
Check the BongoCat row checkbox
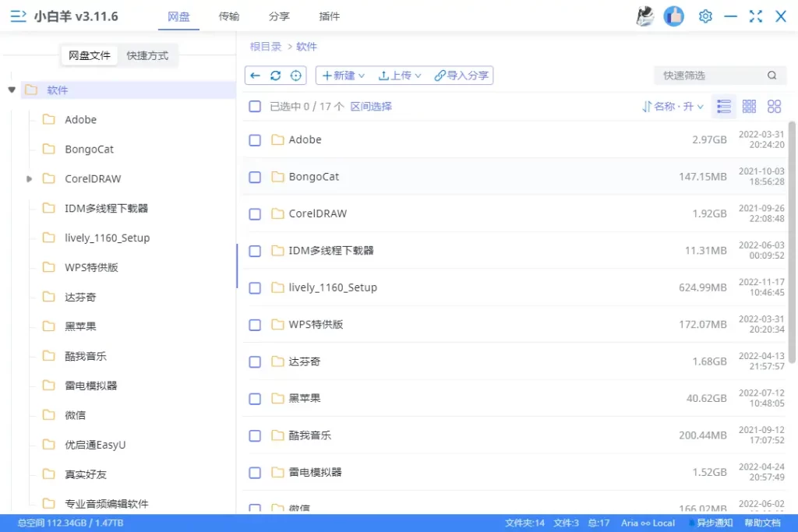255,177
